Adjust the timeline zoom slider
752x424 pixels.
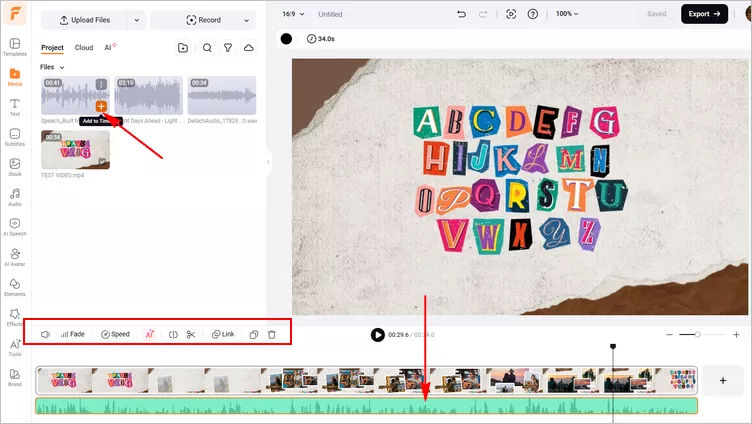(x=698, y=334)
